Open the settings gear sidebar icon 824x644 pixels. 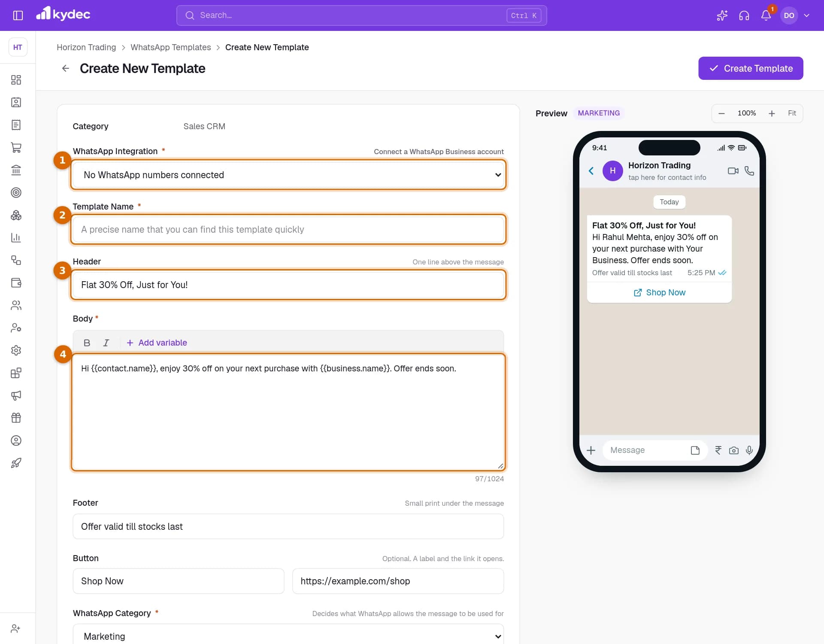16,350
